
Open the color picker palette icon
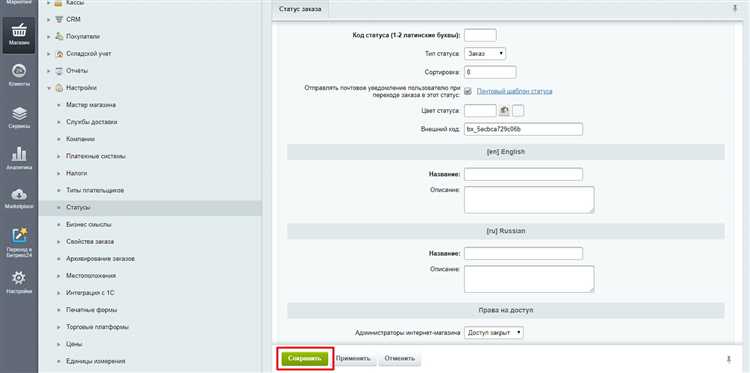504,110
